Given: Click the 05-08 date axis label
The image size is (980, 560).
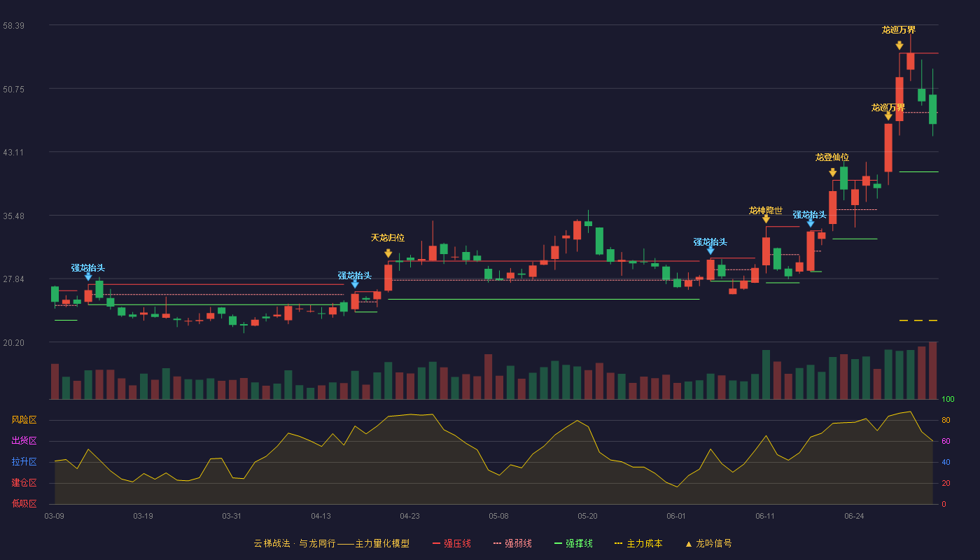Looking at the screenshot, I should pyautogui.click(x=498, y=516).
